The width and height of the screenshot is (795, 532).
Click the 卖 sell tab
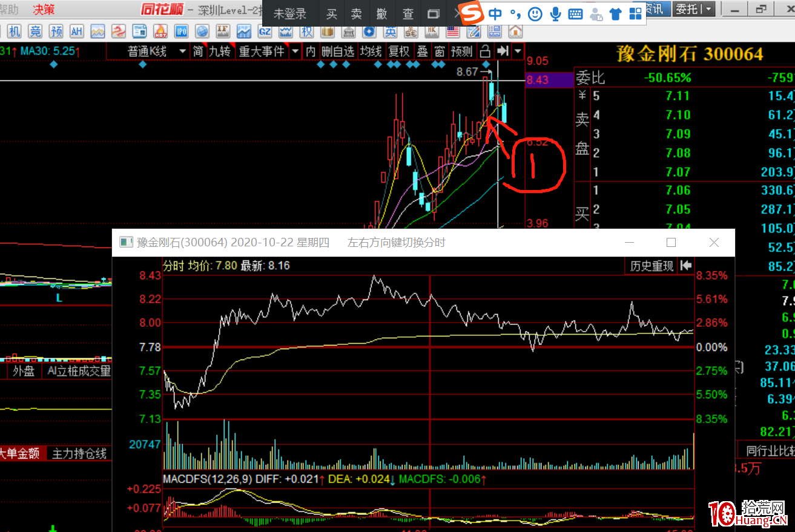tap(357, 14)
